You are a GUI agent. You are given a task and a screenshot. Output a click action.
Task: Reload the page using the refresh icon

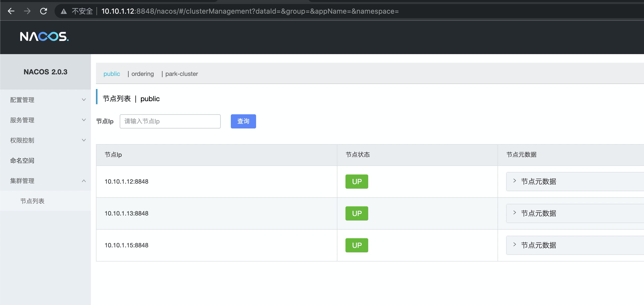click(44, 11)
